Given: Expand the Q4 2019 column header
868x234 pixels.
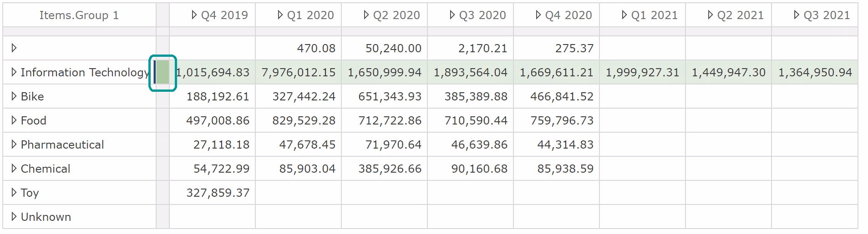Looking at the screenshot, I should [x=194, y=15].
